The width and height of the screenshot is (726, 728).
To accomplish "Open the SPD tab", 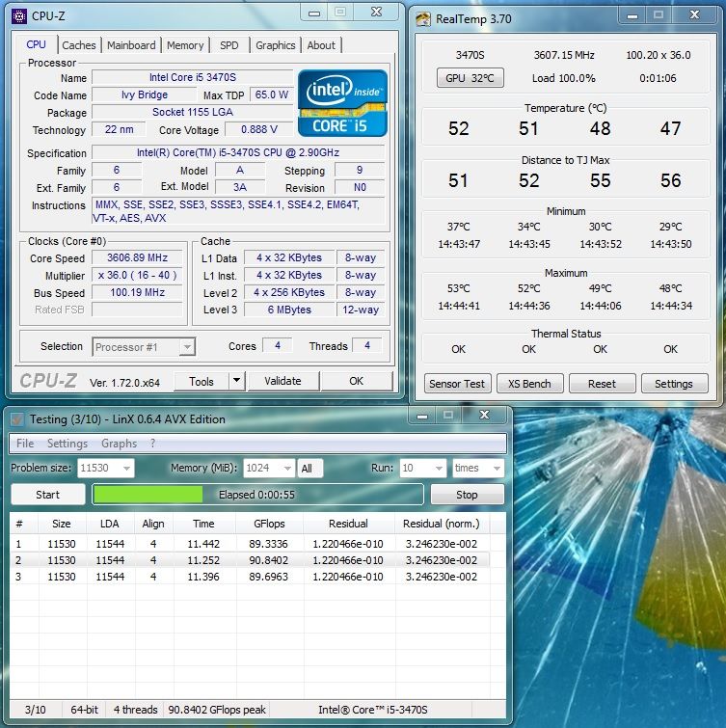I will point(229,45).
